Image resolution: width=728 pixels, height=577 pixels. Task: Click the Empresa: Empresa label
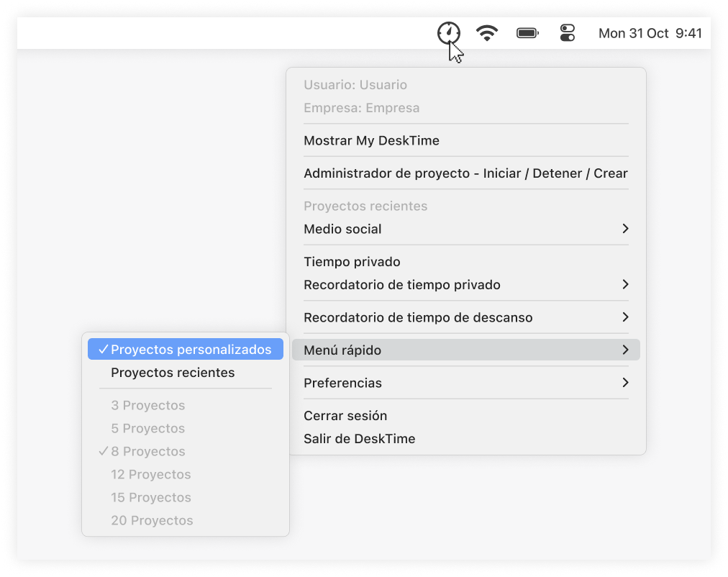[x=361, y=108]
